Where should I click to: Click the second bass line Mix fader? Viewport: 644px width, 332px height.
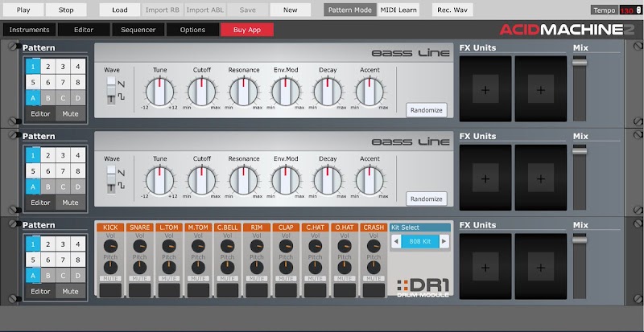click(x=580, y=151)
